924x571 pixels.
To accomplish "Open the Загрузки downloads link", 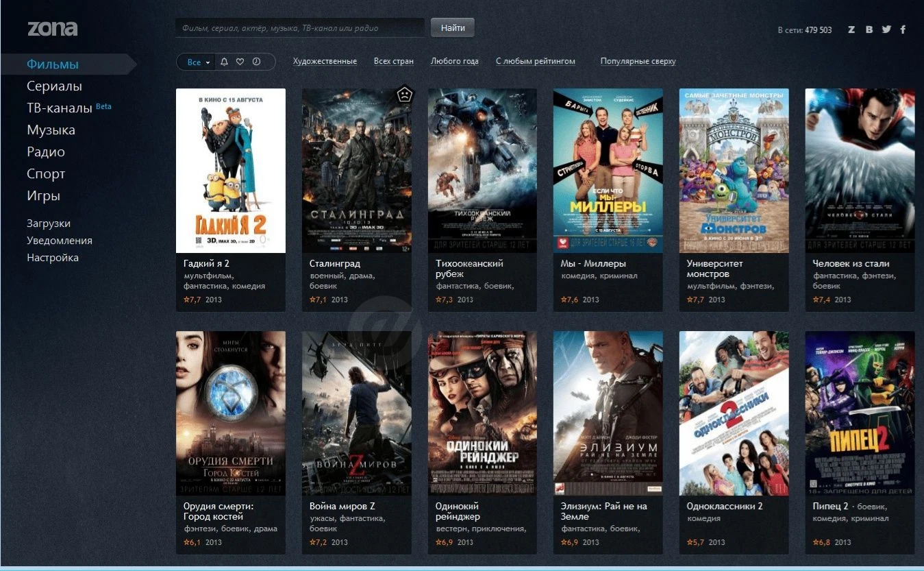I will coord(49,223).
